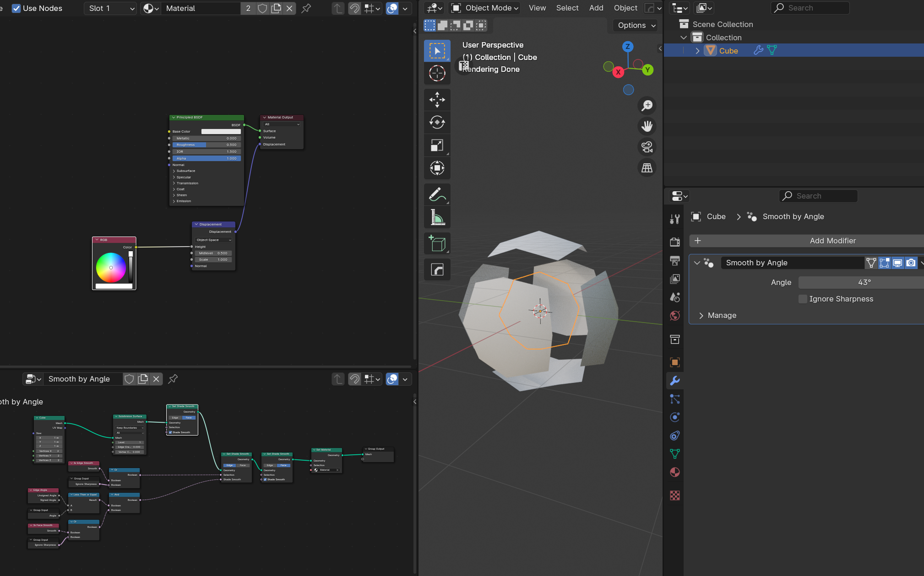The width and height of the screenshot is (924, 576).
Task: Toggle modifier show in render camera button
Action: coord(911,263)
